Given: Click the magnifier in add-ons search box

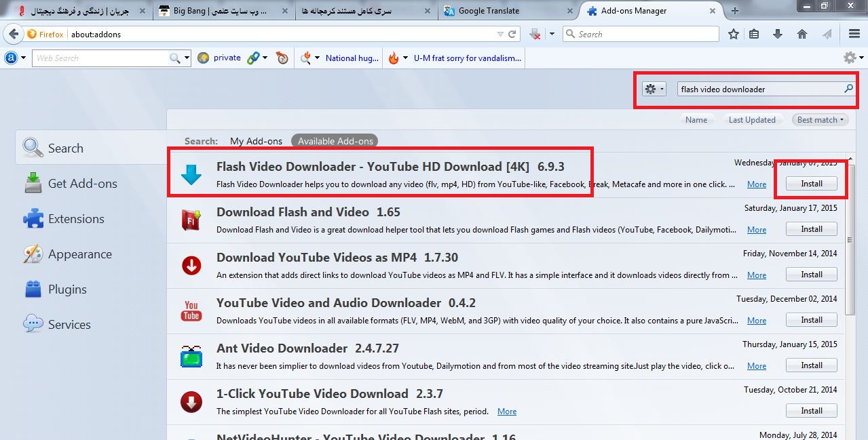Looking at the screenshot, I should coord(848,89).
